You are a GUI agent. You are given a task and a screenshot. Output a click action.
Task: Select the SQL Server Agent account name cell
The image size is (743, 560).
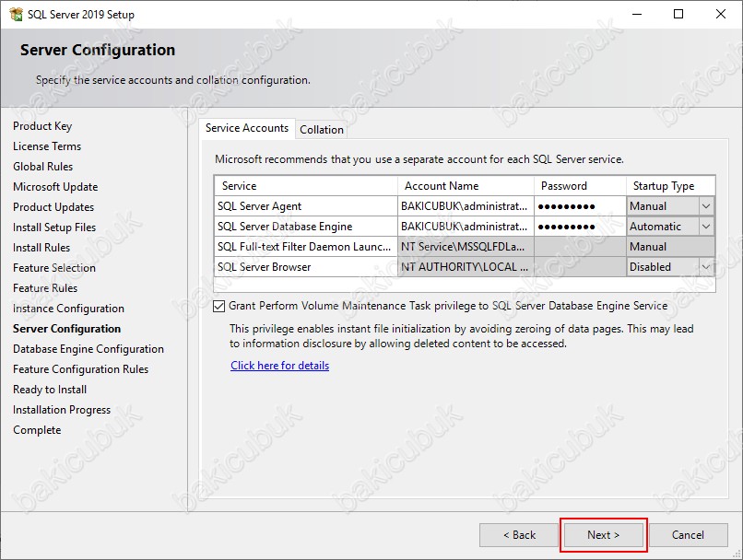tap(465, 206)
